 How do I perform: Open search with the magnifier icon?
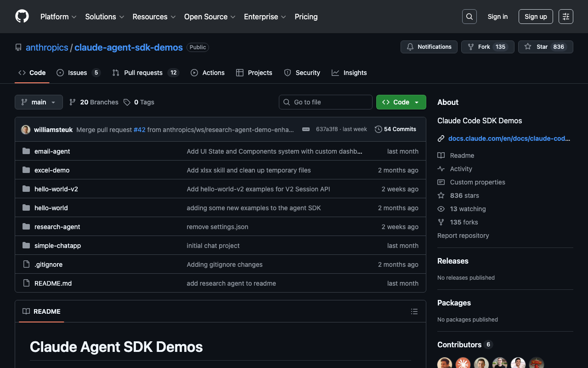469,17
